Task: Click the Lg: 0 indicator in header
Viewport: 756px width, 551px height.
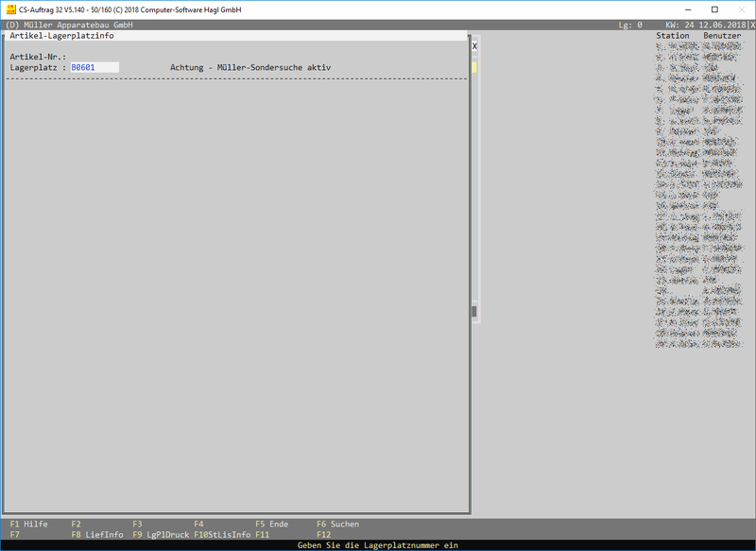Action: (630, 26)
